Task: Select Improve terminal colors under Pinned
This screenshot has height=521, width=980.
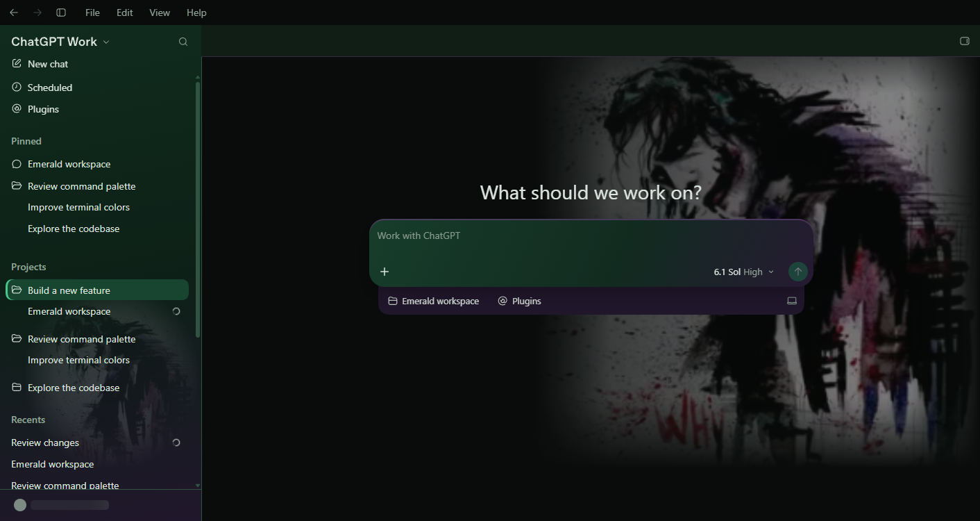Action: pyautogui.click(x=78, y=207)
